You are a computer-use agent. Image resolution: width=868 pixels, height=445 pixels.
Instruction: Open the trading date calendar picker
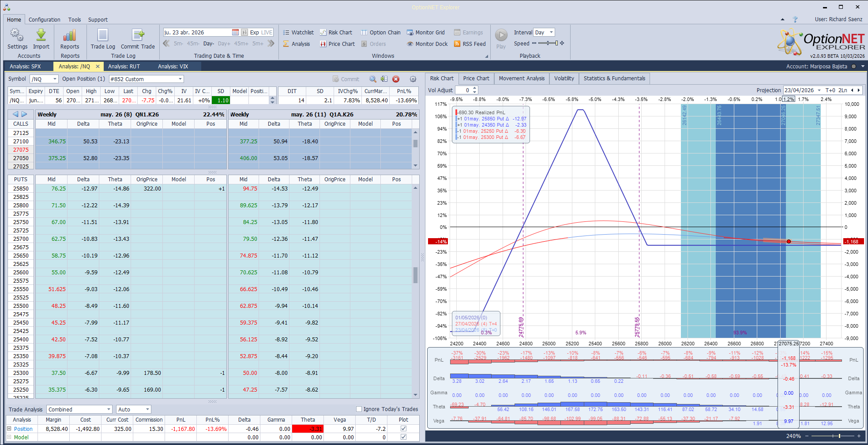click(x=235, y=32)
